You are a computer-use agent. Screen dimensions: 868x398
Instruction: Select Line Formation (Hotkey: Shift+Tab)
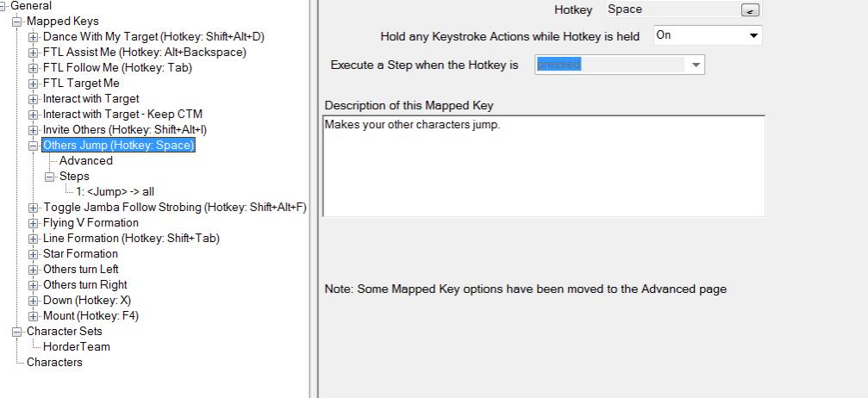131,238
